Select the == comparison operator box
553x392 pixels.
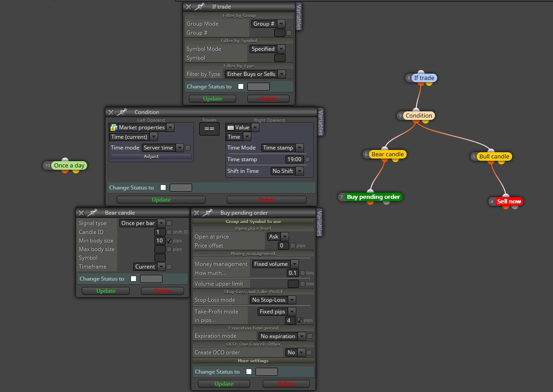pos(209,129)
